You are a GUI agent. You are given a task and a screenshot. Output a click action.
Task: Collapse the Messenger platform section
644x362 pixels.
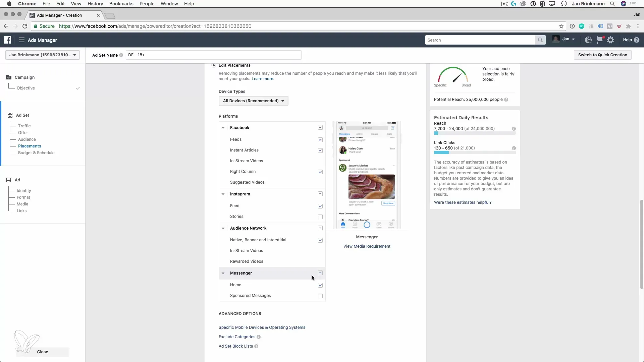223,273
